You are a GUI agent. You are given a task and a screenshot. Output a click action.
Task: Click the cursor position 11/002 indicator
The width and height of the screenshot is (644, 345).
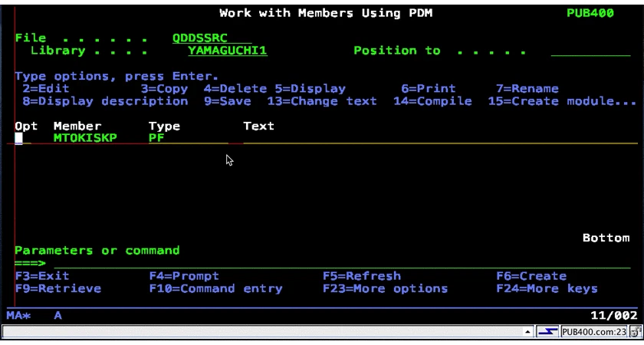click(x=614, y=315)
